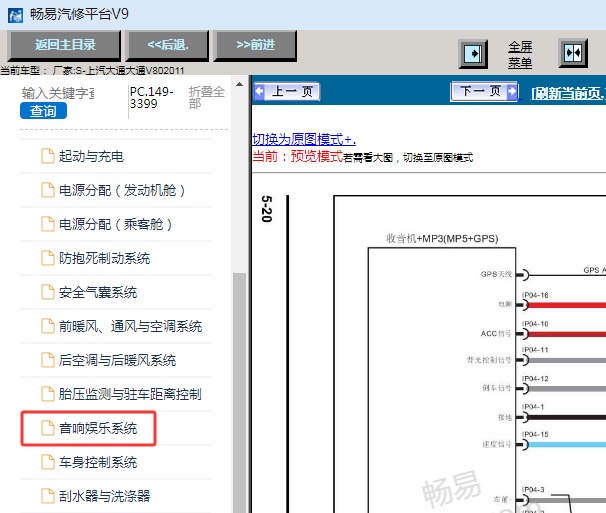Click the 查询 search button
606x513 pixels.
coord(43,111)
